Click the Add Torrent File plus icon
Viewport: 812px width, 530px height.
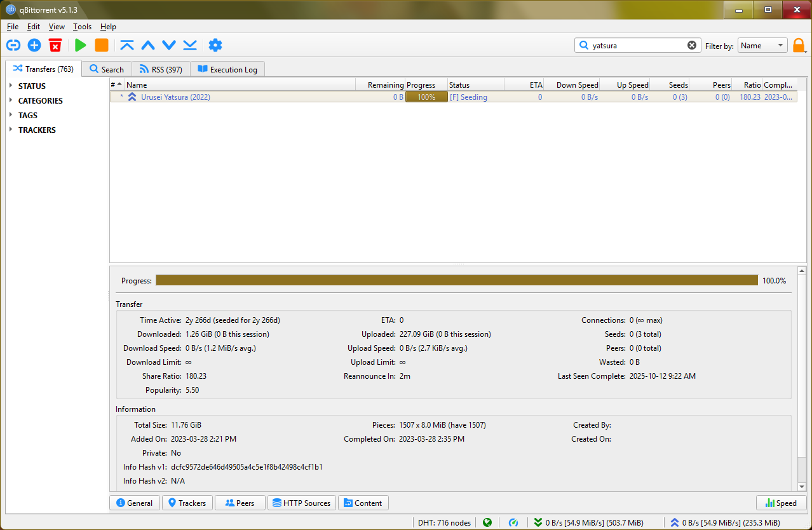click(x=34, y=45)
